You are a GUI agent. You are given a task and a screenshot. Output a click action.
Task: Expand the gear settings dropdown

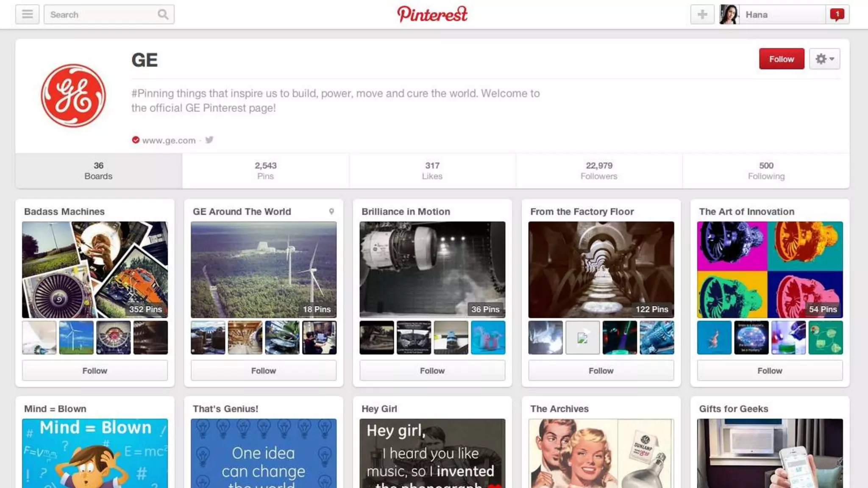pyautogui.click(x=824, y=59)
